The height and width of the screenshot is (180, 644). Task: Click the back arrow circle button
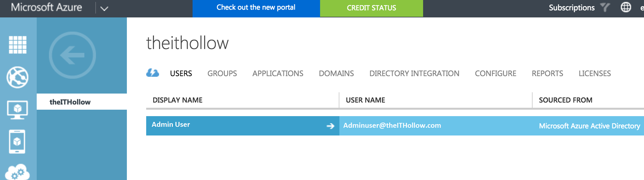click(x=72, y=55)
